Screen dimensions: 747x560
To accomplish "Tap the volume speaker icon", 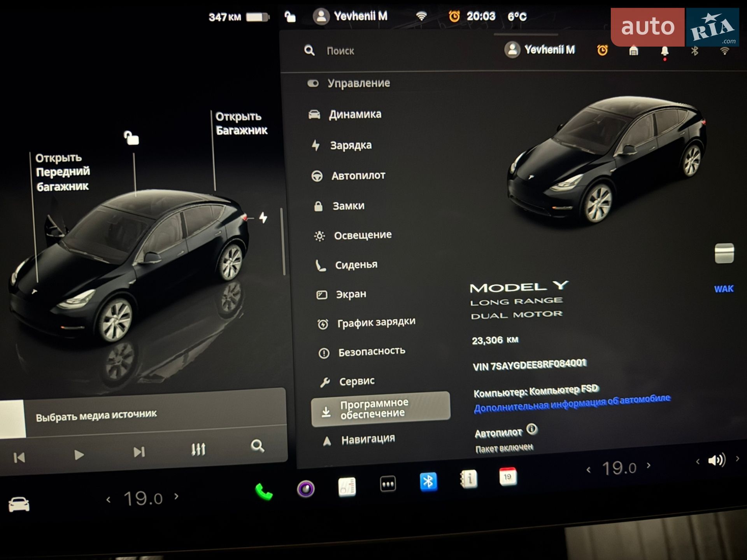I will coord(716,460).
